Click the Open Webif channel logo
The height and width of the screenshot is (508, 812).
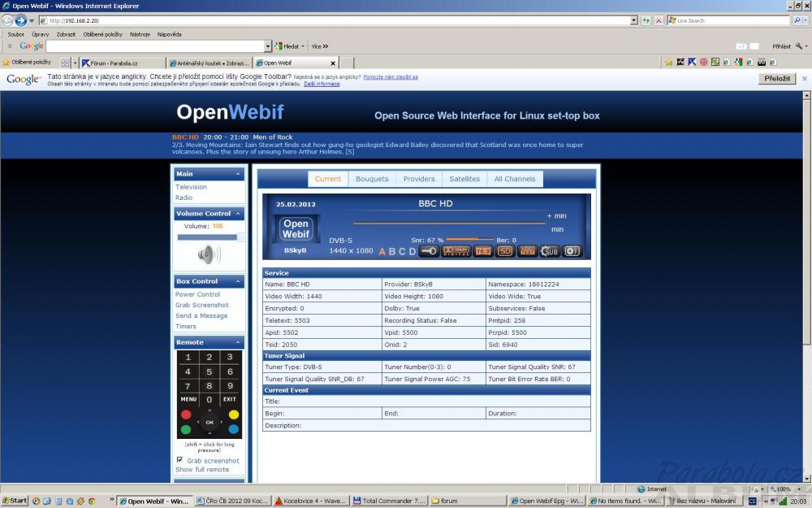pyautogui.click(x=296, y=228)
